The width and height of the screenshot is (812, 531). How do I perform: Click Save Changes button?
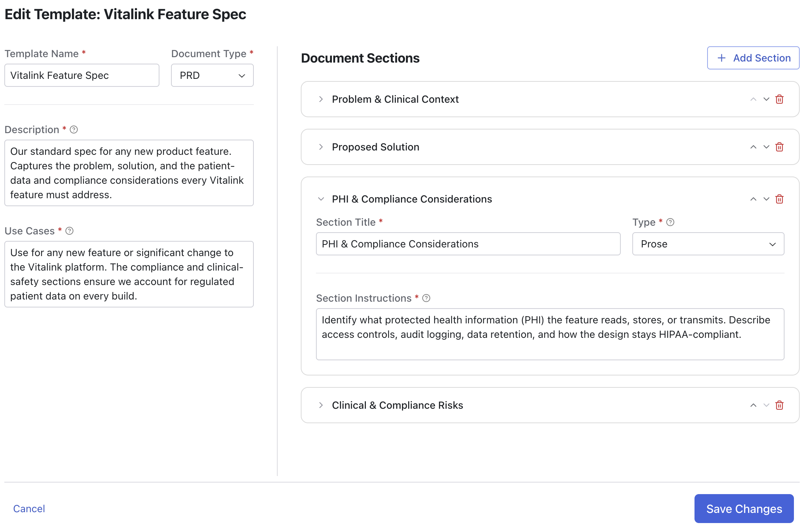click(x=744, y=509)
